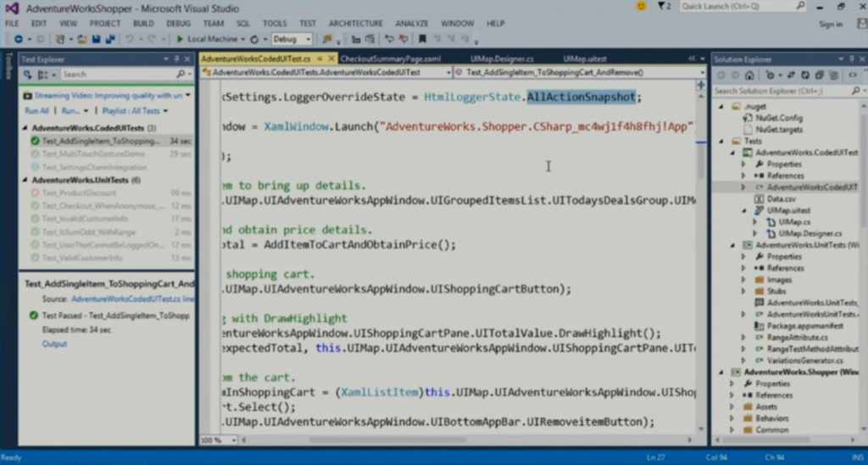
Task: Click Pending Changes Filter icon in Solution Explorer
Action: tap(770, 75)
